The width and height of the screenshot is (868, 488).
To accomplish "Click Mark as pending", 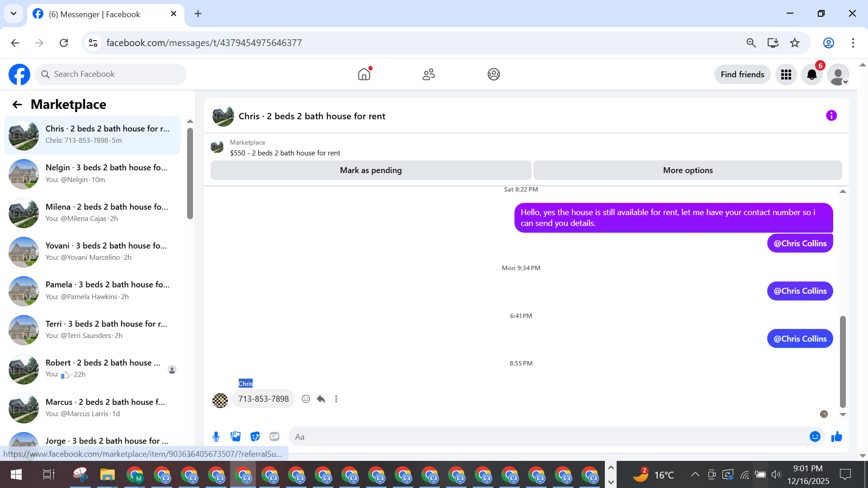I will pyautogui.click(x=371, y=170).
